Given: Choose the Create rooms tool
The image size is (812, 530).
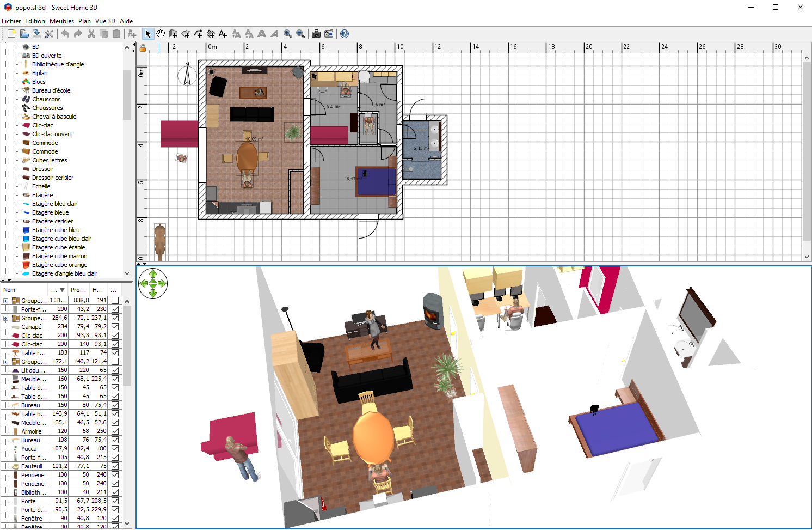Looking at the screenshot, I should 186,34.
